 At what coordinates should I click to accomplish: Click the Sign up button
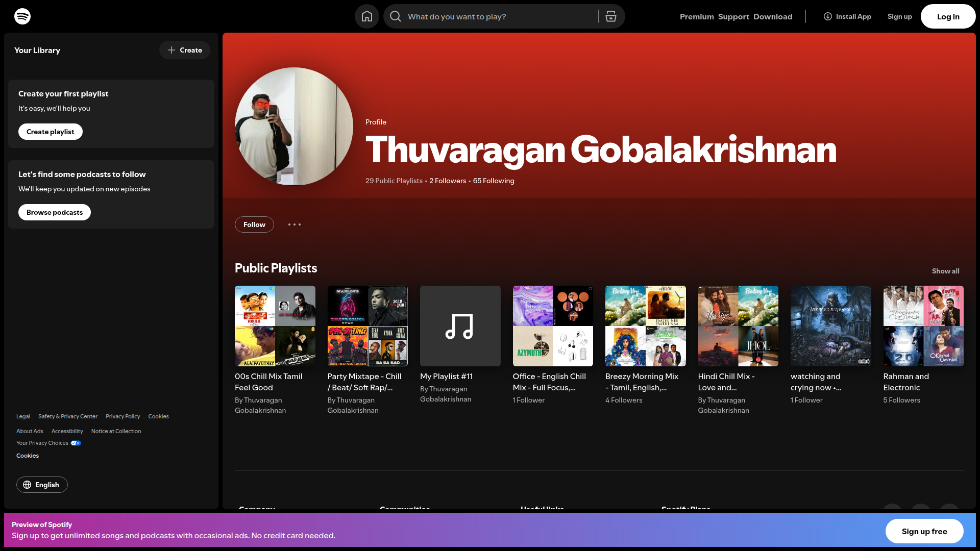(x=899, y=16)
